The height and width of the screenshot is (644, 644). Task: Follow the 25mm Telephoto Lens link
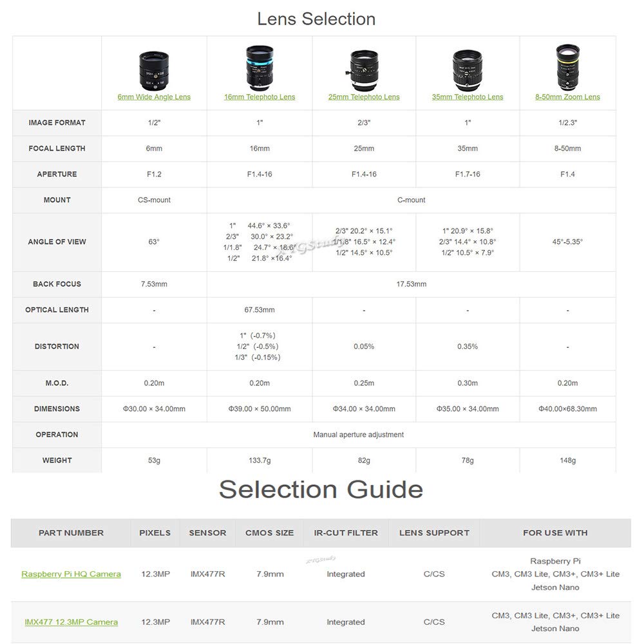[364, 97]
